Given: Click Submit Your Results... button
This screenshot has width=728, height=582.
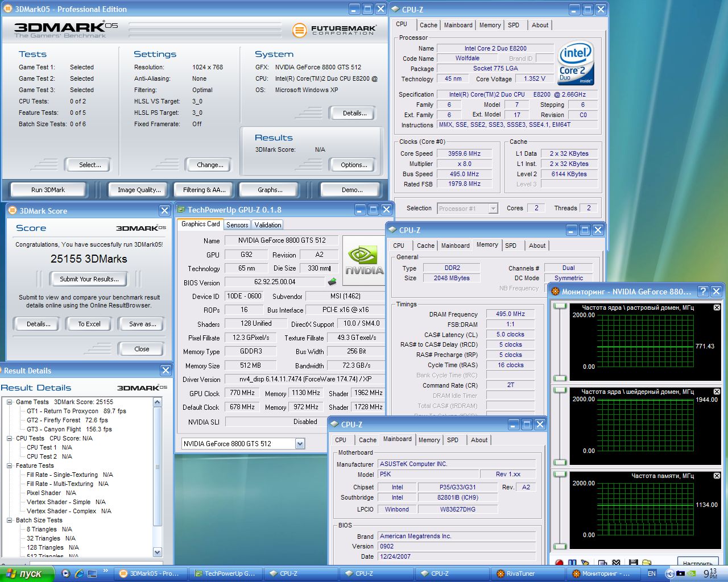Looking at the screenshot, I should pyautogui.click(x=89, y=279).
